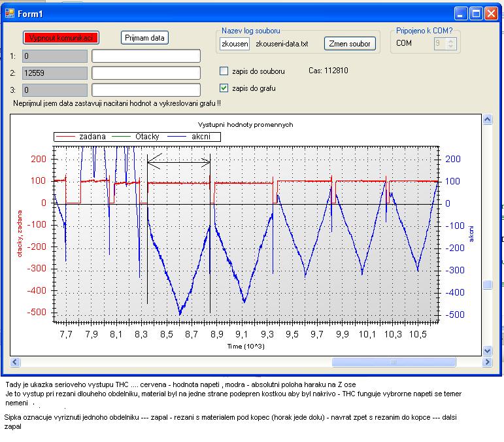Close the Form1 window
Screen dimensions: 504x442
click(492, 14)
